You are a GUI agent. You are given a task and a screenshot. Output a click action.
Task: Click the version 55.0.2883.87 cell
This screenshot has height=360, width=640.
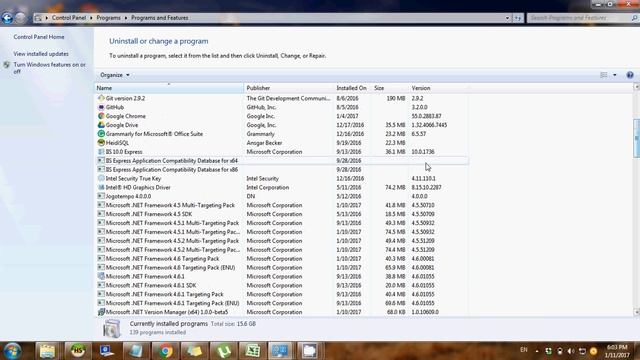(x=426, y=116)
